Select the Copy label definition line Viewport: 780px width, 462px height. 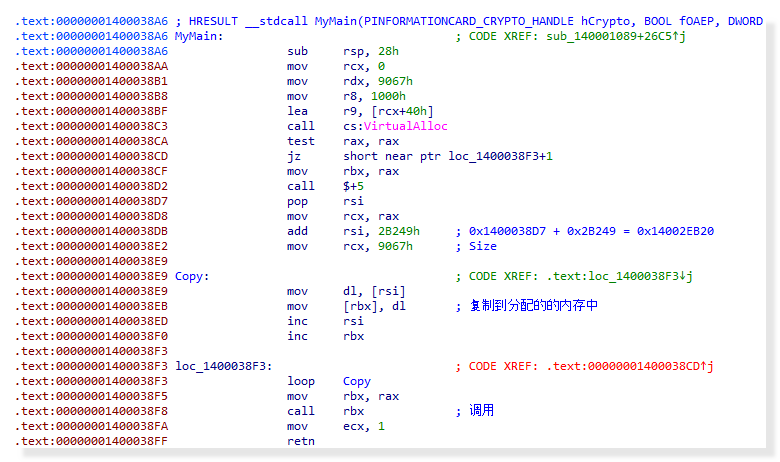(x=194, y=276)
